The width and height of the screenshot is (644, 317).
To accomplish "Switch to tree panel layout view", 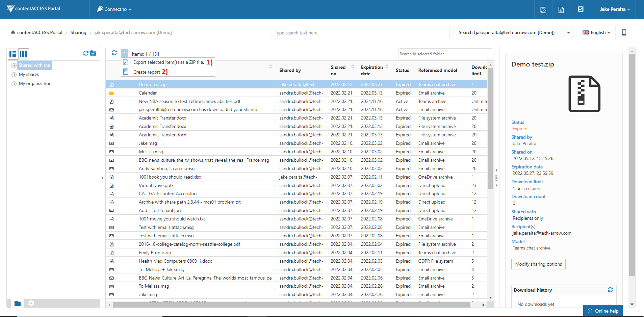I will coord(13,54).
